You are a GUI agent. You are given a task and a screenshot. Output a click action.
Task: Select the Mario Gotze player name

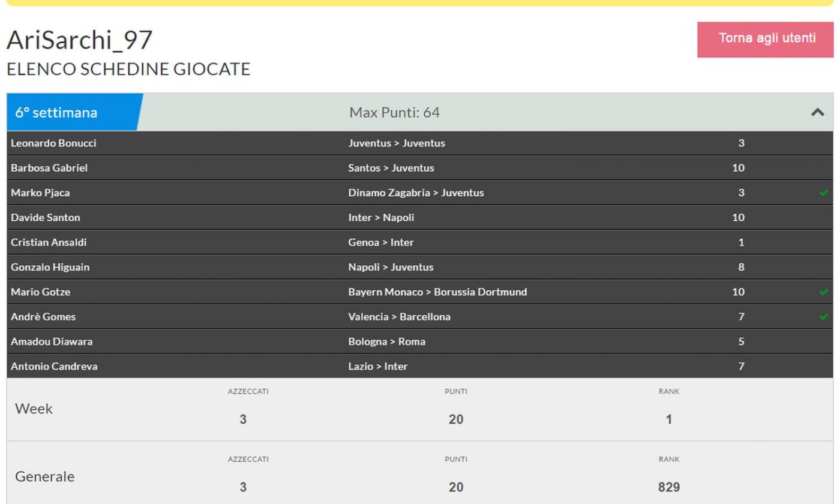40,292
